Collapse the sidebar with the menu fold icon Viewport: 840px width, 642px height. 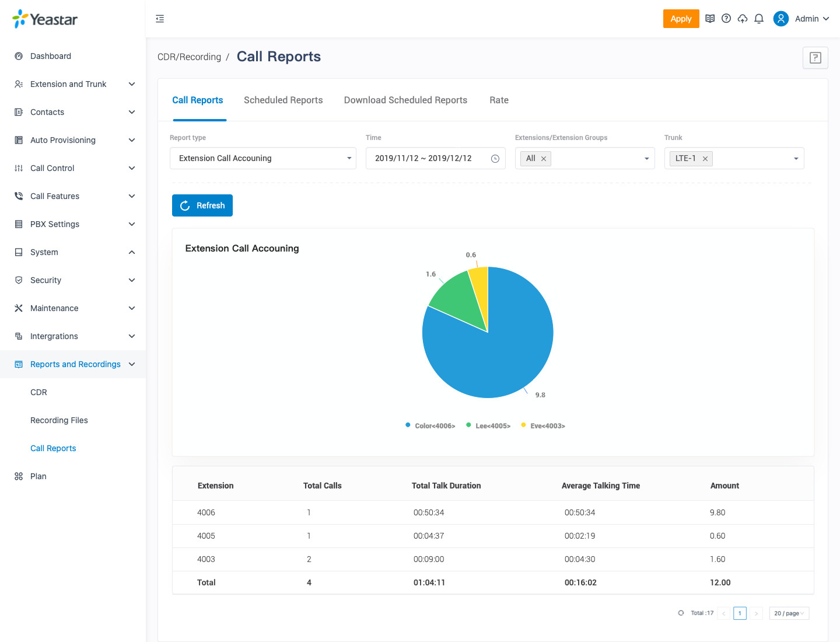[160, 19]
